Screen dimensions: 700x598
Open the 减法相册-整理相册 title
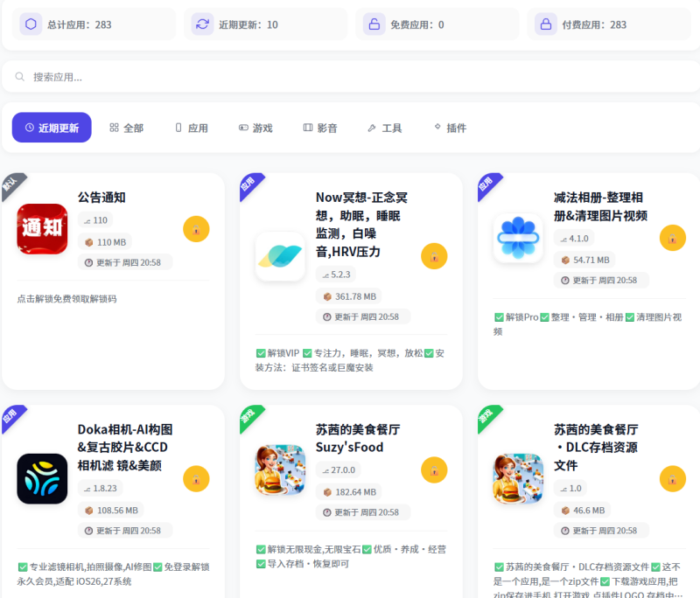(600, 206)
